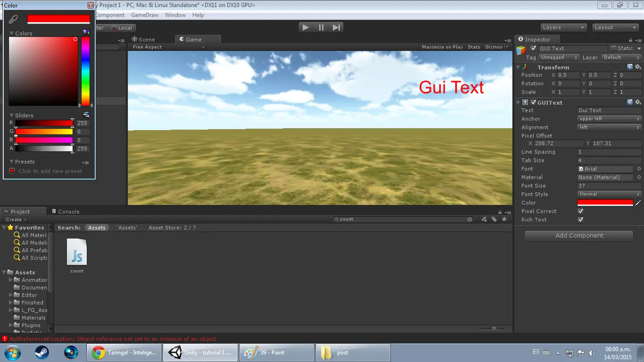644x362 pixels.
Task: Collapse the Transform component
Action: [518, 67]
